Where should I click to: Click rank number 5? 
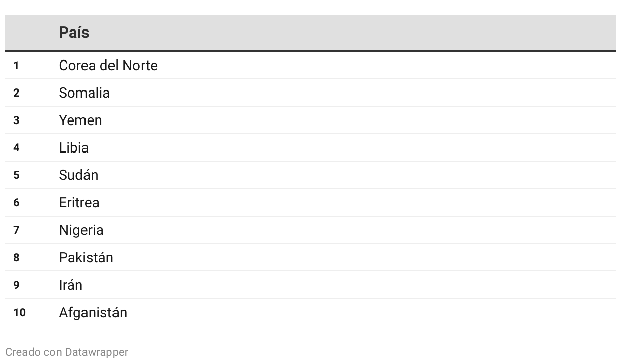pyautogui.click(x=16, y=175)
